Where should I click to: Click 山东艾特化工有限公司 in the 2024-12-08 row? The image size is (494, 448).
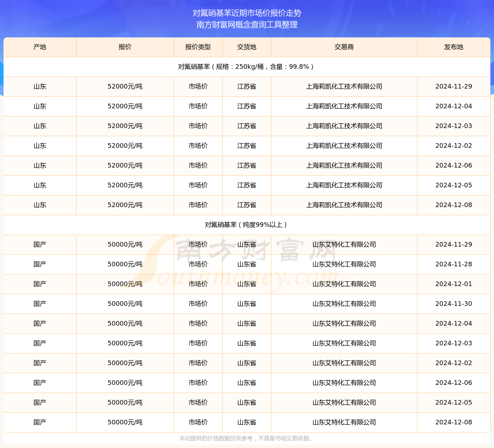point(344,422)
